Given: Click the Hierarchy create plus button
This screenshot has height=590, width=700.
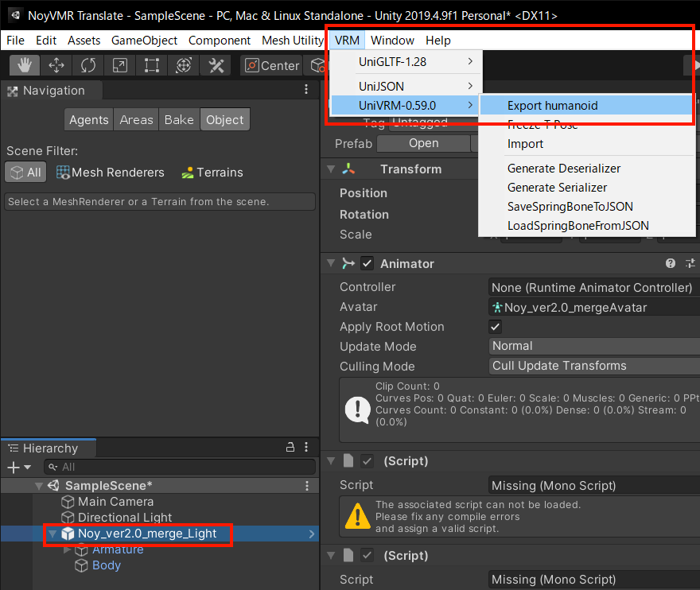Looking at the screenshot, I should click(14, 468).
